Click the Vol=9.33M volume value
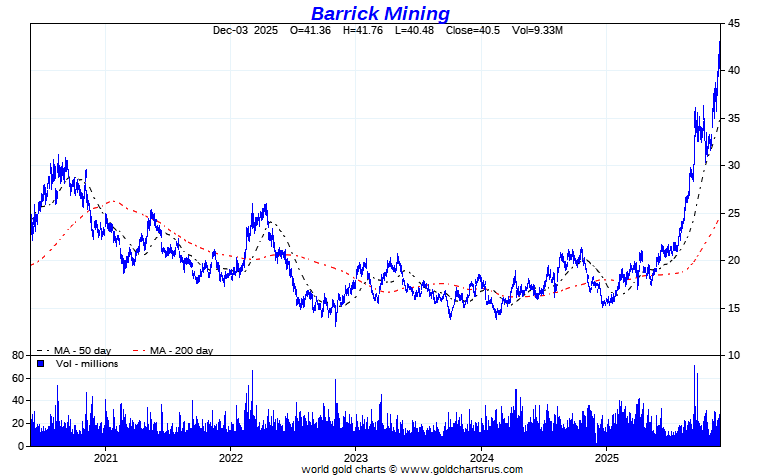Image resolution: width=760 pixels, height=475 pixels. [537, 31]
